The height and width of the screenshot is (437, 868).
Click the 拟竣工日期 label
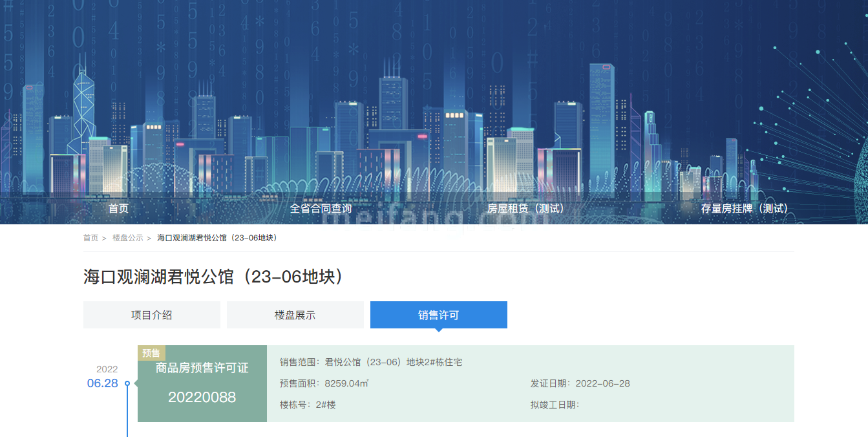tap(555, 405)
